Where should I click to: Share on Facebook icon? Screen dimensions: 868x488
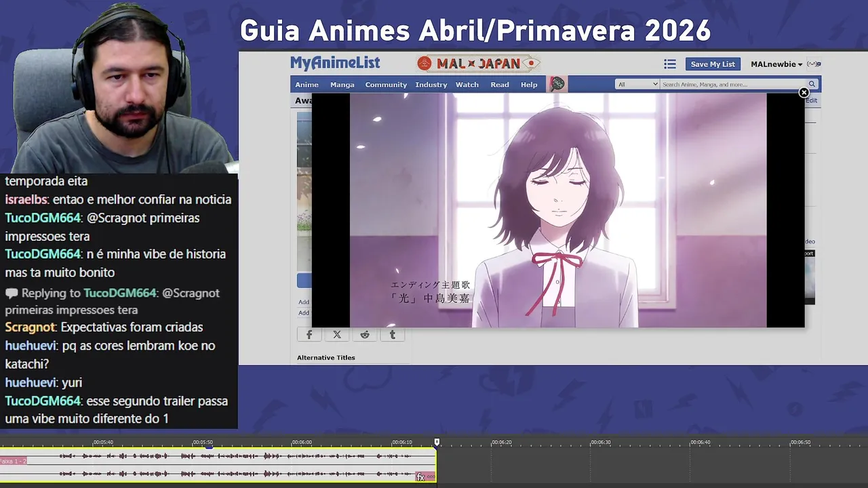[309, 334]
